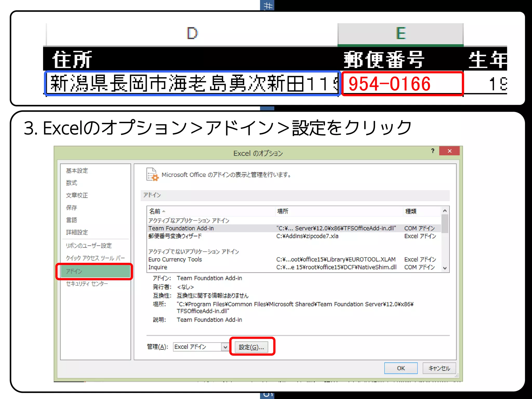Image resolution: width=532 pixels, height=399 pixels.
Task: Select the 言語 category
Action: point(71,220)
